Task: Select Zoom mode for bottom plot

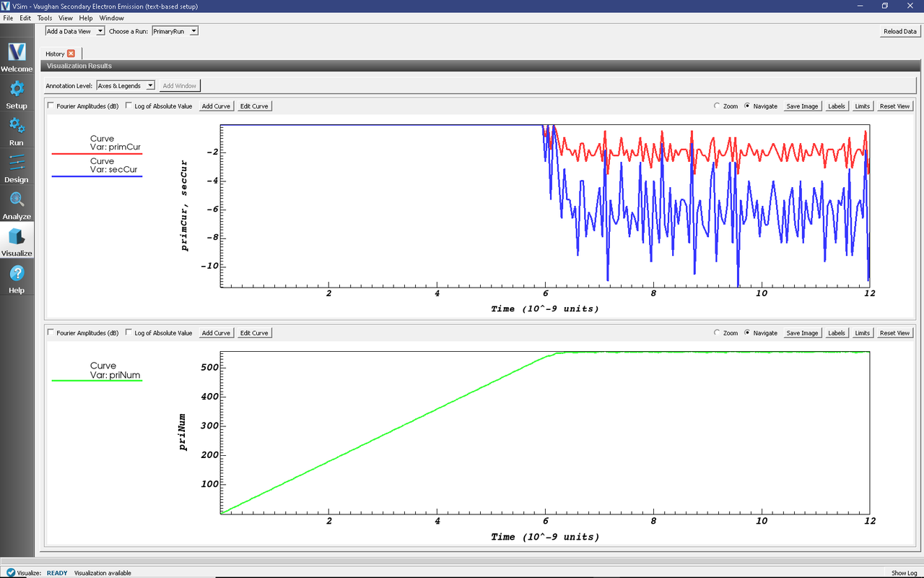Action: (x=717, y=333)
